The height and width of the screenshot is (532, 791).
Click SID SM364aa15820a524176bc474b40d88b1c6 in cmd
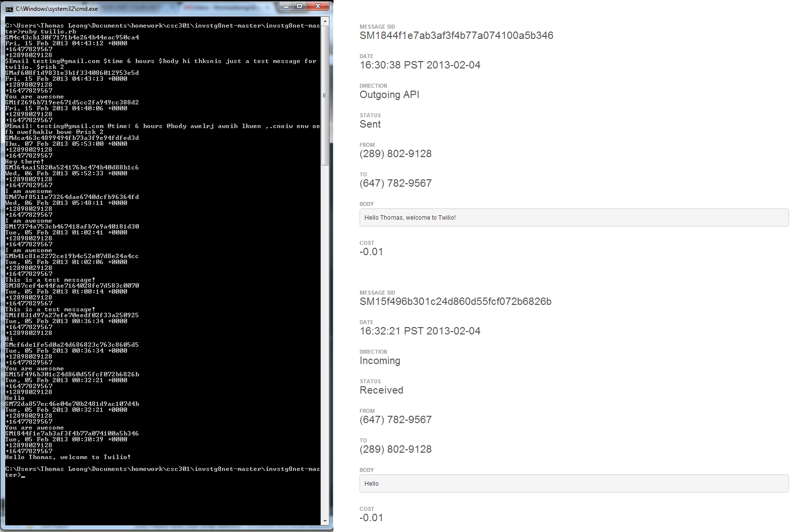[x=72, y=167]
